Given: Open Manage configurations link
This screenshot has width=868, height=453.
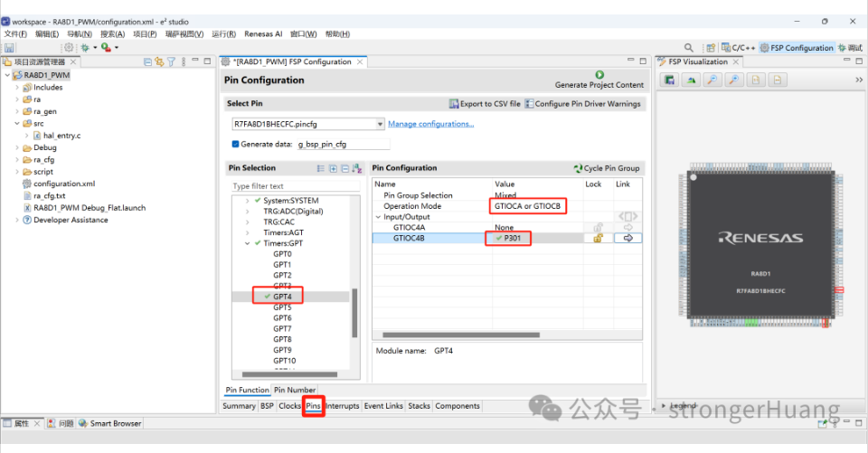Looking at the screenshot, I should tap(430, 124).
